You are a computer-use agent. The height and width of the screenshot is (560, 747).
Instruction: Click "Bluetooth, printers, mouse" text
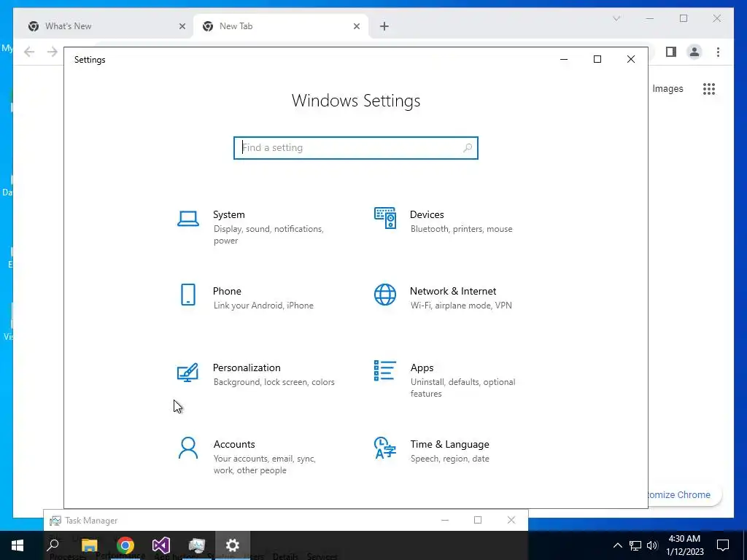point(462,229)
